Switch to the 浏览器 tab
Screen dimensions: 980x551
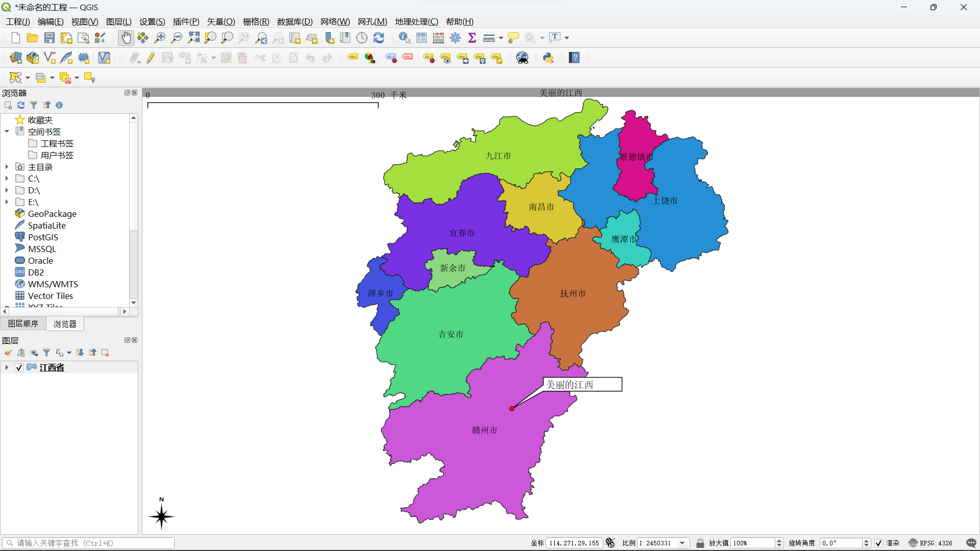tap(65, 324)
